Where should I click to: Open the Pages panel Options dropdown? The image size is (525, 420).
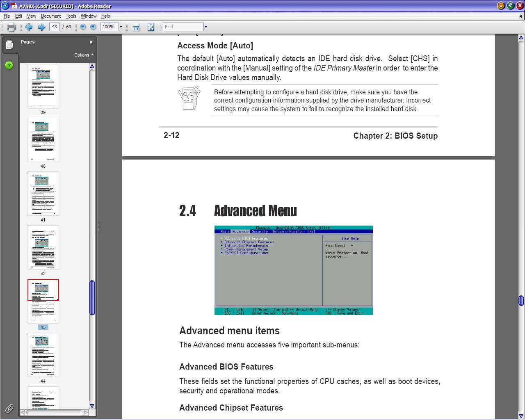84,55
